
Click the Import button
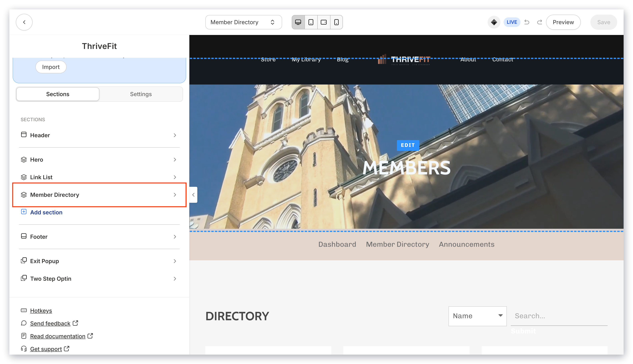[x=51, y=67]
